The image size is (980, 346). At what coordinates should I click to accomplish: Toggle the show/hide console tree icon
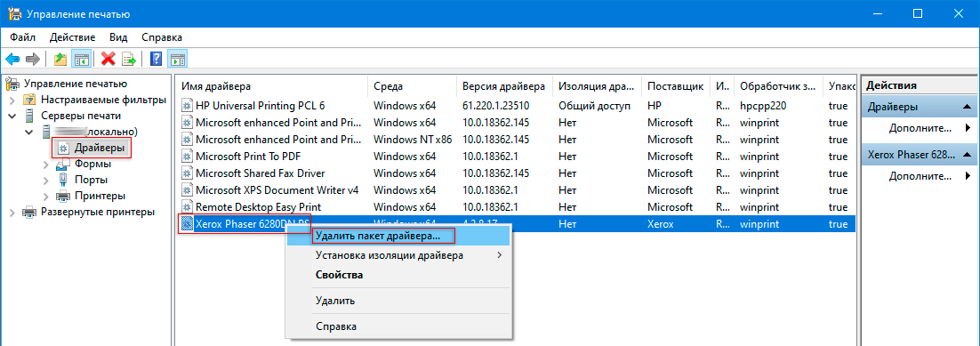[80, 59]
